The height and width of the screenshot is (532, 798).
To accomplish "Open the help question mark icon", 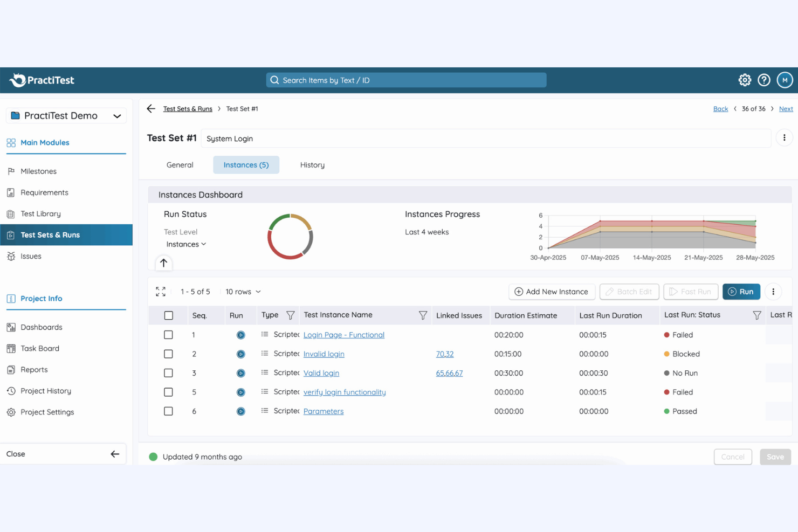I will click(x=764, y=80).
